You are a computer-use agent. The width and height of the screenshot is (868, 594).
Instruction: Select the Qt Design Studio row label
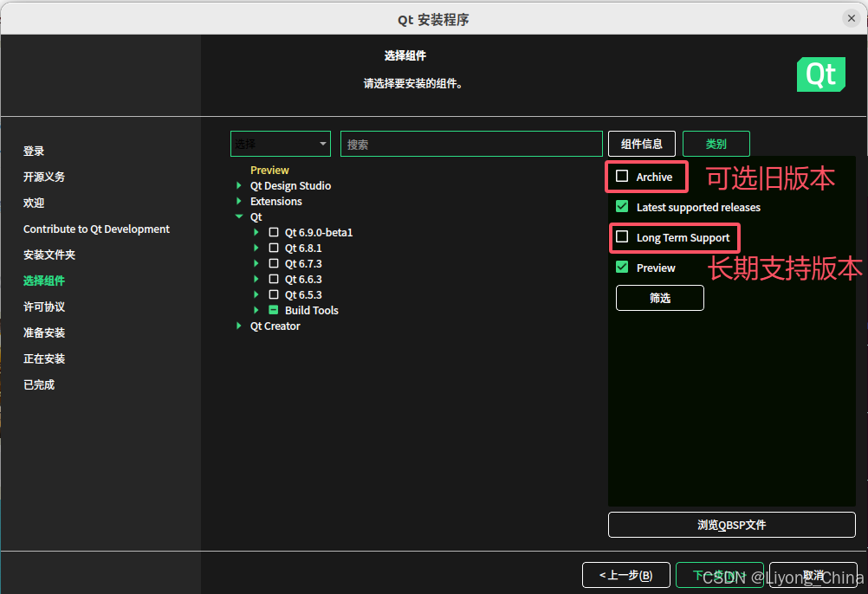(x=290, y=185)
